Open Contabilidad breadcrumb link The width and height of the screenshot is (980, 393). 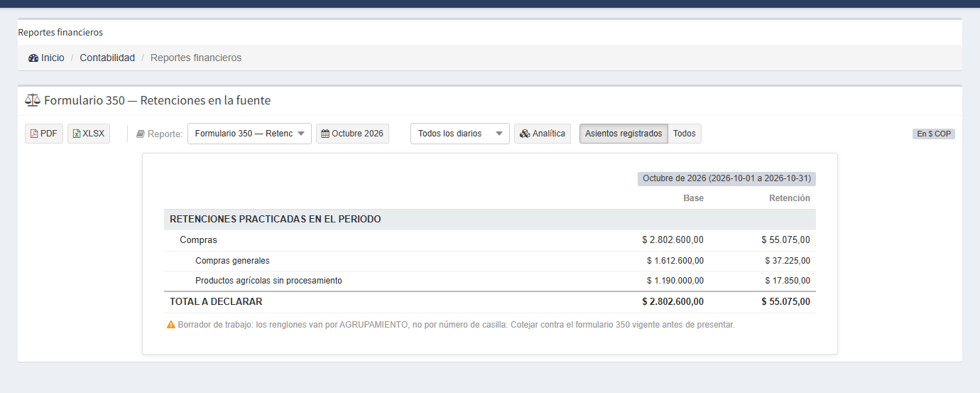[x=107, y=58]
